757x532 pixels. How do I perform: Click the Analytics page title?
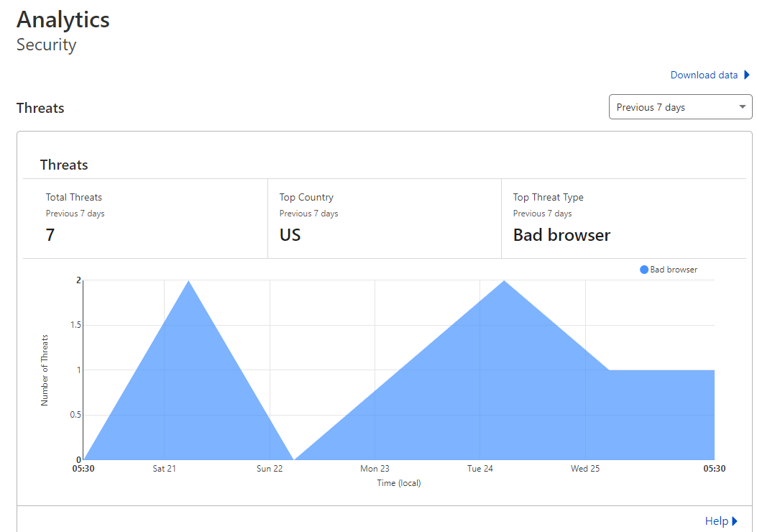click(63, 19)
